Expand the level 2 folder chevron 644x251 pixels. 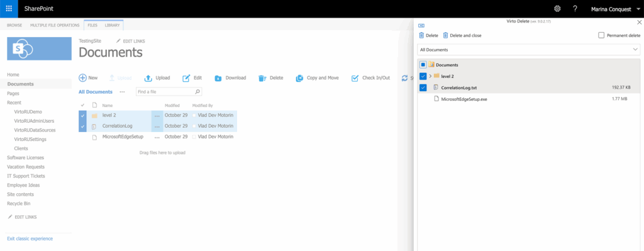pos(430,76)
